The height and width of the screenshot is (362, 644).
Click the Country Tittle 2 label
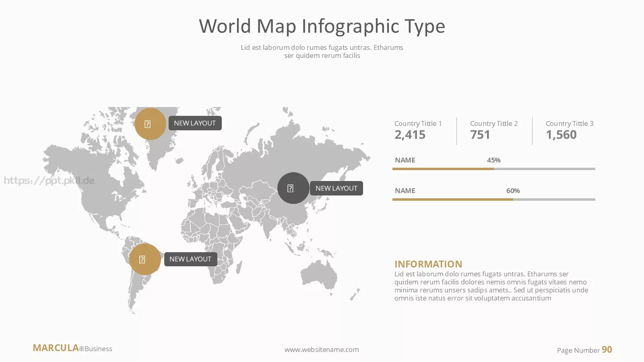494,123
